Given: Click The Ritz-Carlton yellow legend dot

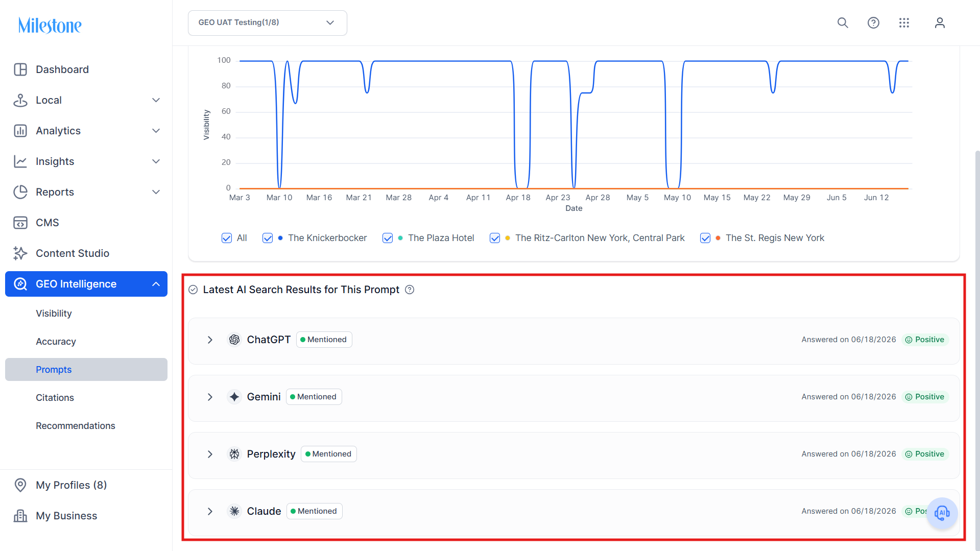Looking at the screenshot, I should [x=508, y=238].
